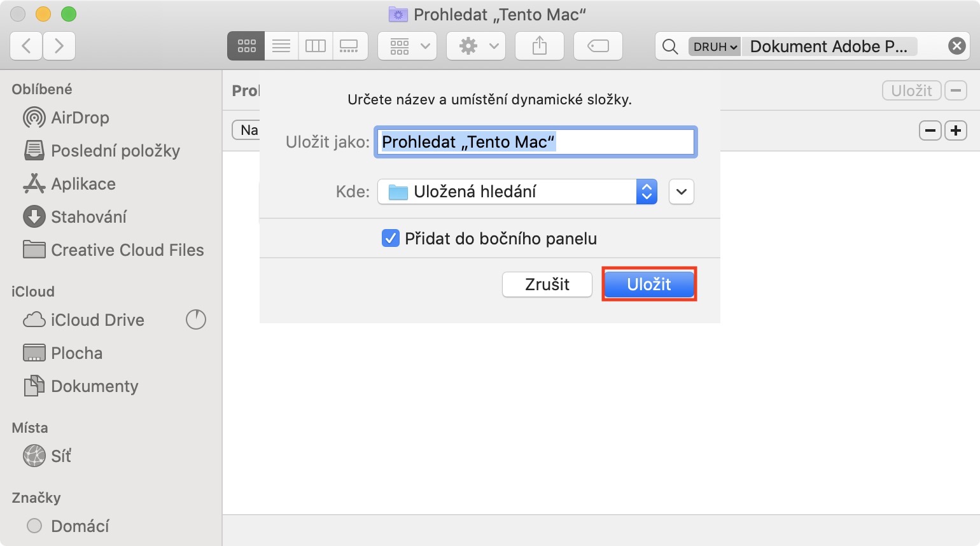The width and height of the screenshot is (980, 546).
Task: Go back with the left arrow
Action: (x=27, y=46)
